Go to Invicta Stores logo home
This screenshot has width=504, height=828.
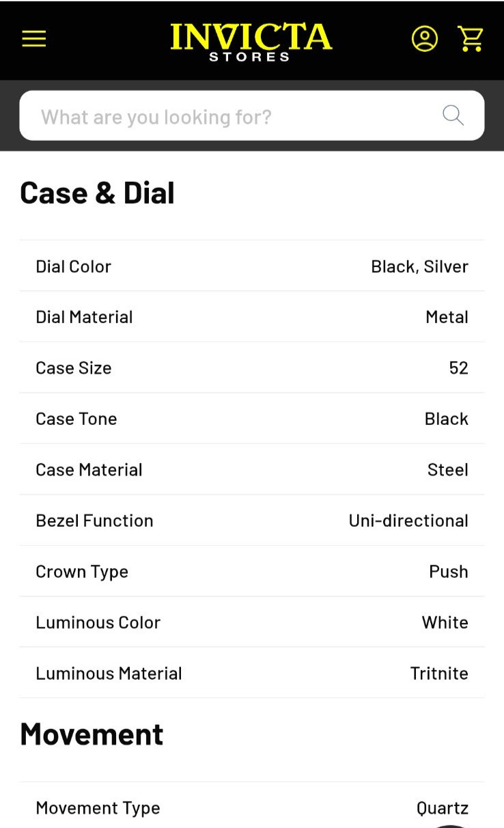pyautogui.click(x=251, y=42)
